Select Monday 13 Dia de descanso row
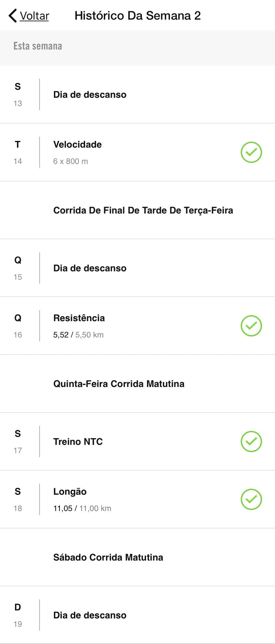The height and width of the screenshot is (644, 275). pos(137,94)
